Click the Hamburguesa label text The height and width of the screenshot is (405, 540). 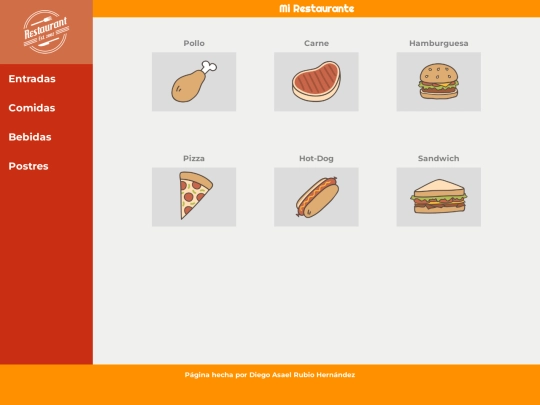pos(438,43)
